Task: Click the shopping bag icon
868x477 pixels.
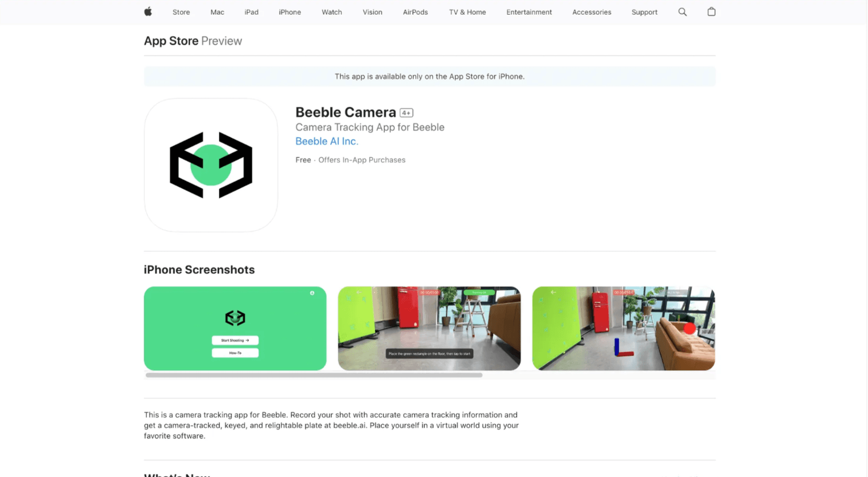Action: [x=711, y=11]
